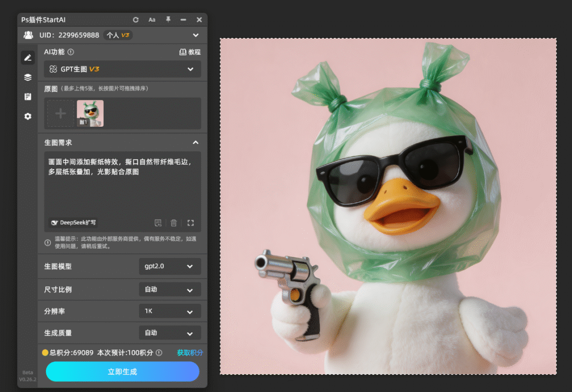Click the 本次预计:100积分 text
Image resolution: width=572 pixels, height=392 pixels.
[125, 352]
